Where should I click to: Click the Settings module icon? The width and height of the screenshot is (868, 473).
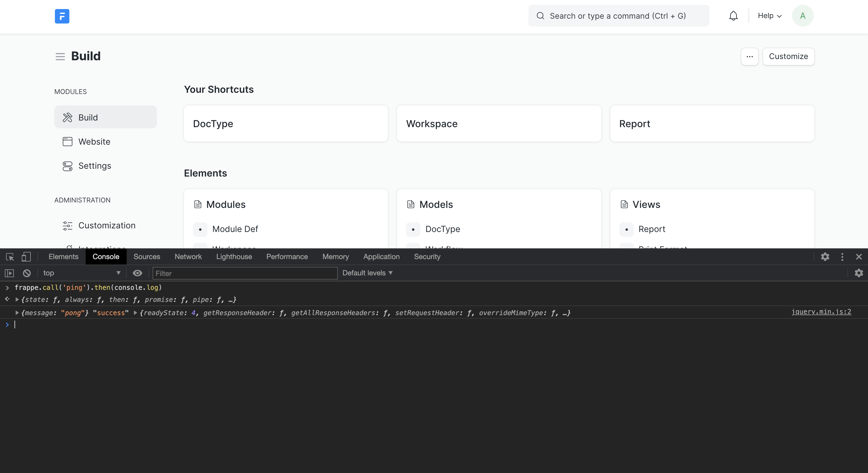pyautogui.click(x=68, y=166)
